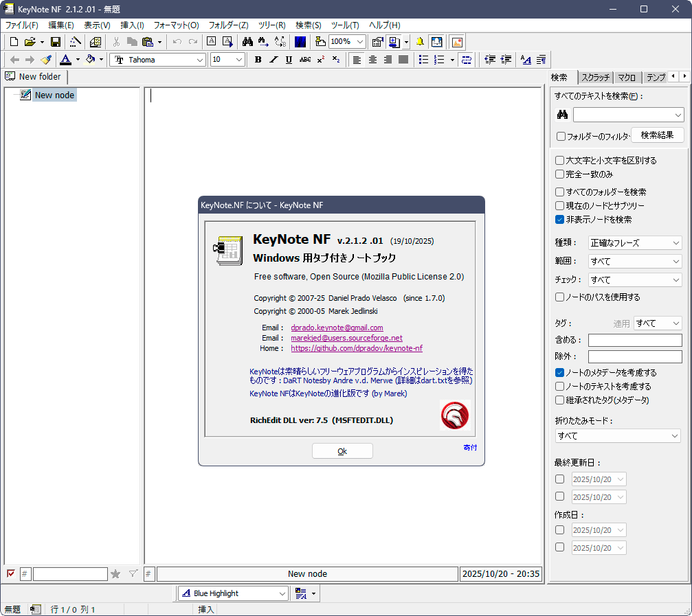Apply Subscript formatting
The image size is (692, 616).
point(336,60)
